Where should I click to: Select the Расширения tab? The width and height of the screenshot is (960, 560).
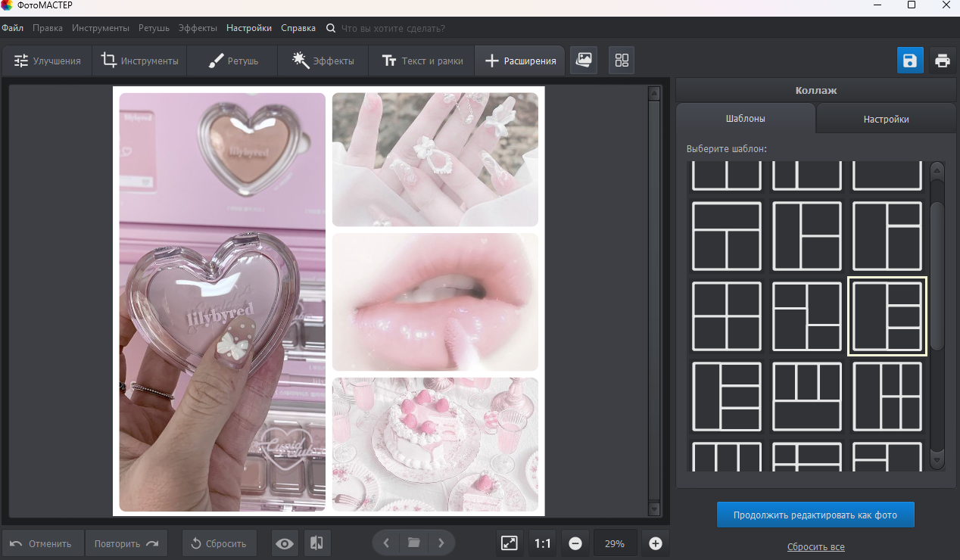520,61
